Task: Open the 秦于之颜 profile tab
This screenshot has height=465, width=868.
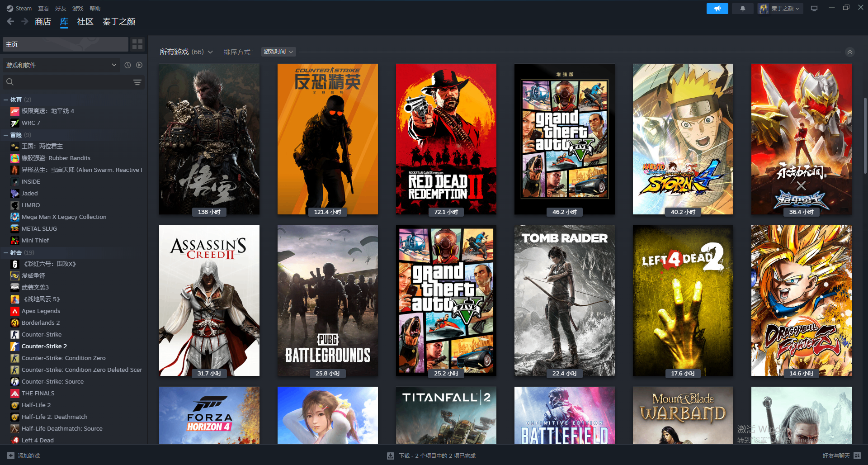Action: [119, 21]
